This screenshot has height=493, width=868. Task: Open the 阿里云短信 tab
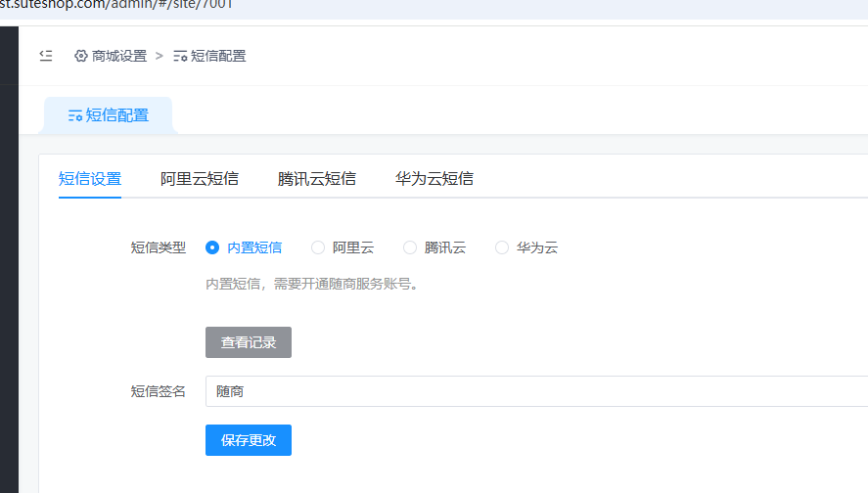pos(200,179)
